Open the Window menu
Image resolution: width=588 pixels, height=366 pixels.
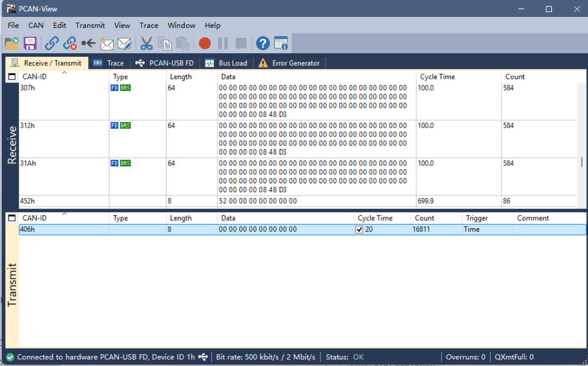click(x=182, y=25)
